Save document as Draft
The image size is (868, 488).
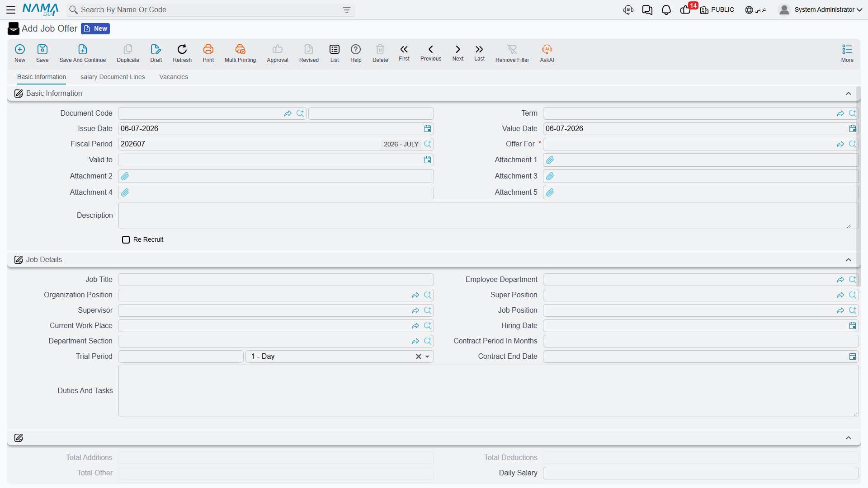156,49
